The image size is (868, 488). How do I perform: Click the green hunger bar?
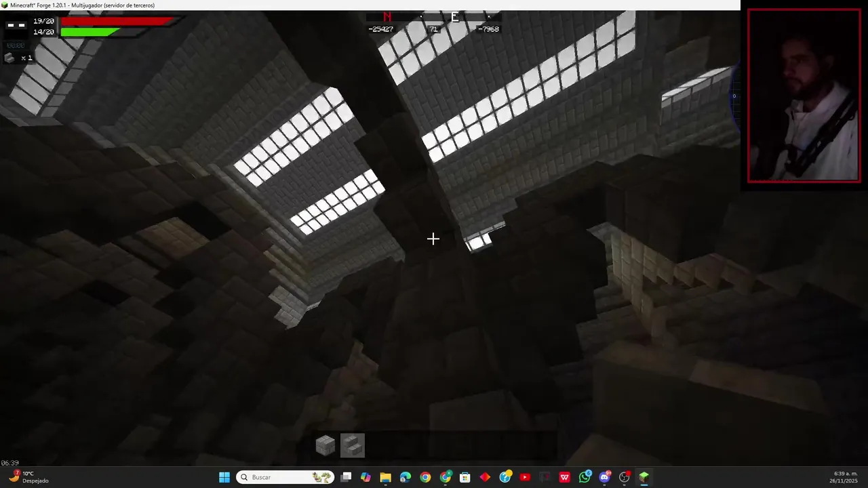coord(90,32)
